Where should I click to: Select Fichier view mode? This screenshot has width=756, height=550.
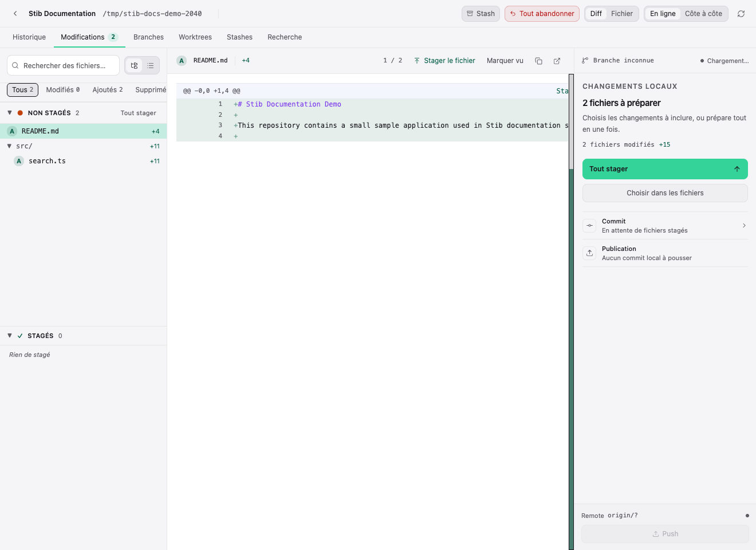[622, 14]
